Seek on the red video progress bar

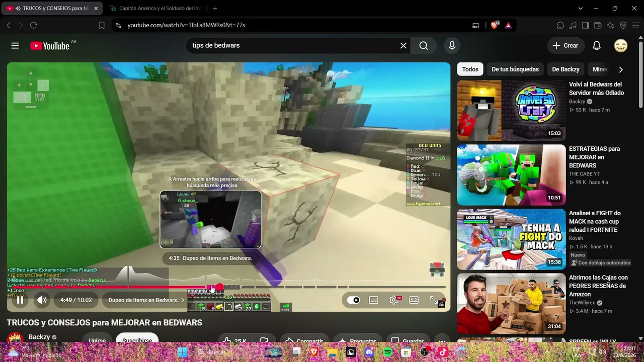[226, 287]
